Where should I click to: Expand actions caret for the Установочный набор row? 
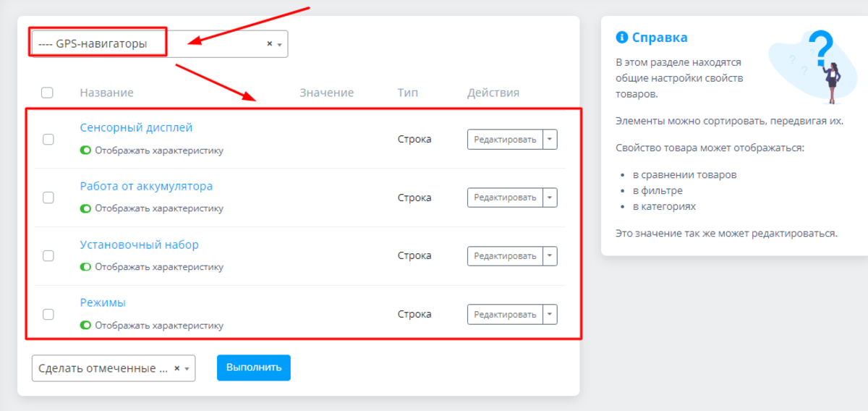point(550,255)
